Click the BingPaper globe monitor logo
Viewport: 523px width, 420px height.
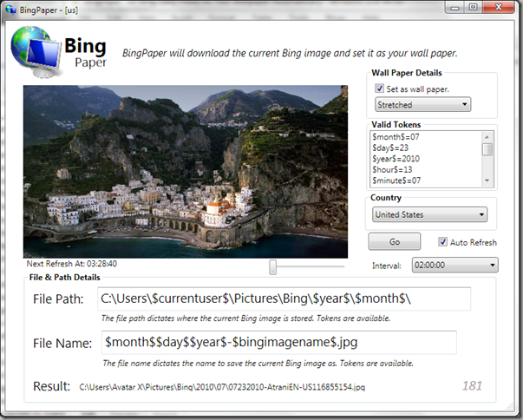click(36, 52)
